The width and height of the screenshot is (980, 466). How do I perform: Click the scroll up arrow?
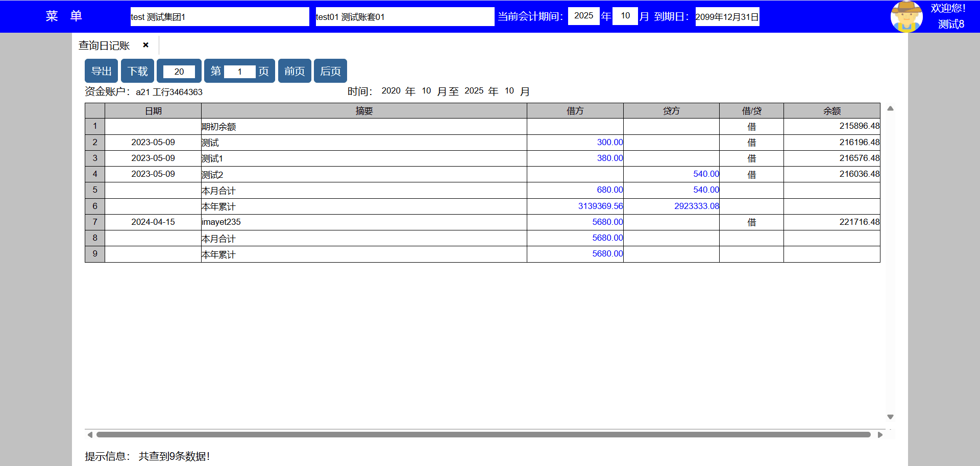click(x=890, y=108)
